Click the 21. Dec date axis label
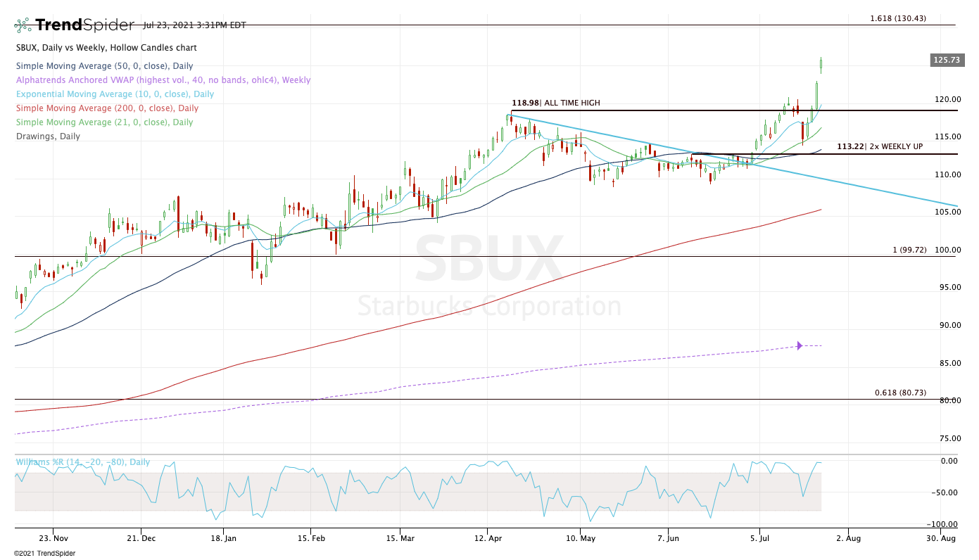Screen dimensions: 979x560 (141, 538)
